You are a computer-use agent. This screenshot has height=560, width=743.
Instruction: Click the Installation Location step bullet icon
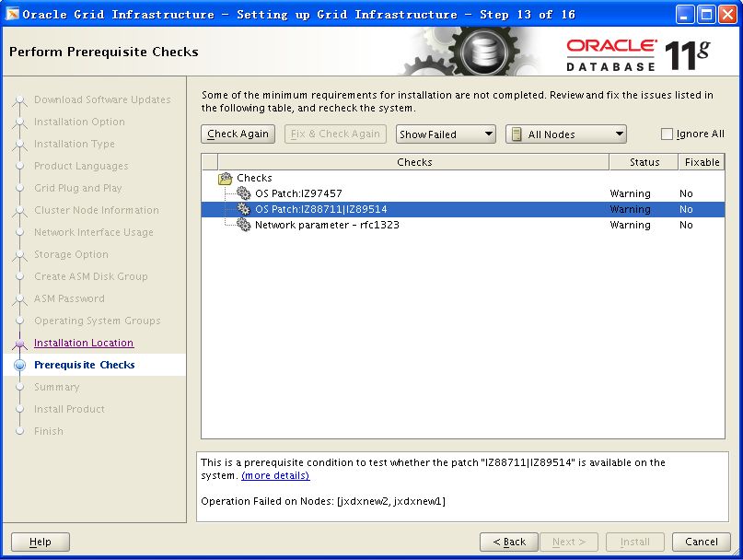point(19,344)
